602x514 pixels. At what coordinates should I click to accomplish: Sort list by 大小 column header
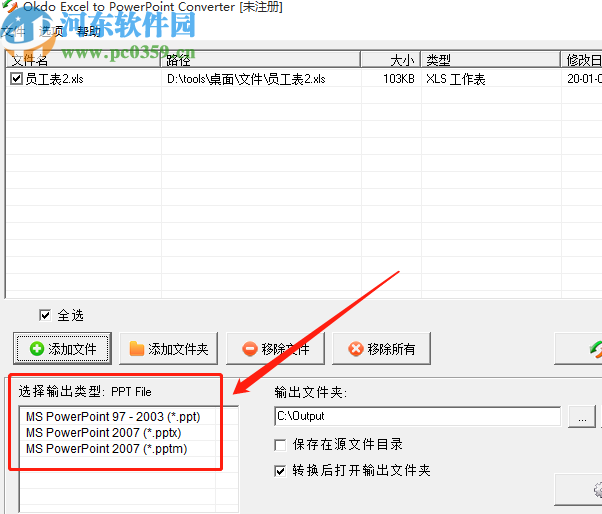(391, 60)
